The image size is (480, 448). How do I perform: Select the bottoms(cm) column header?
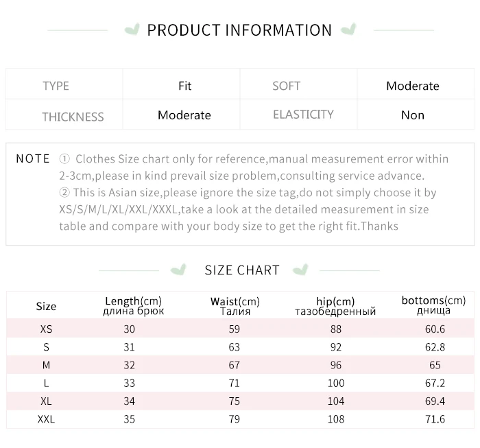point(433,305)
